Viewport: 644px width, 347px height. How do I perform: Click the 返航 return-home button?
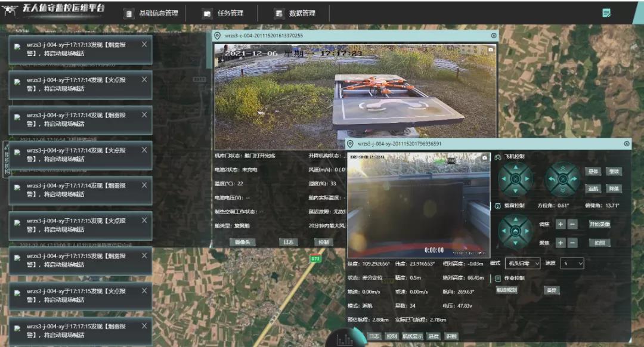[x=593, y=188]
